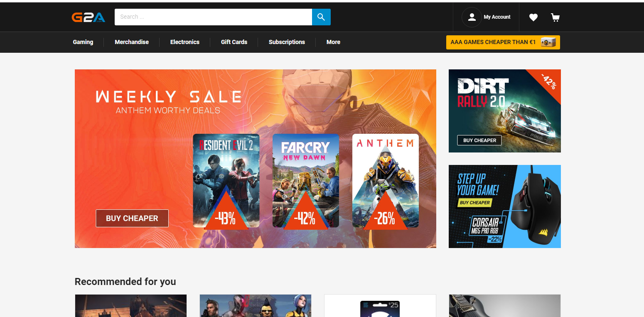Click the magnifier search button

coord(321,17)
